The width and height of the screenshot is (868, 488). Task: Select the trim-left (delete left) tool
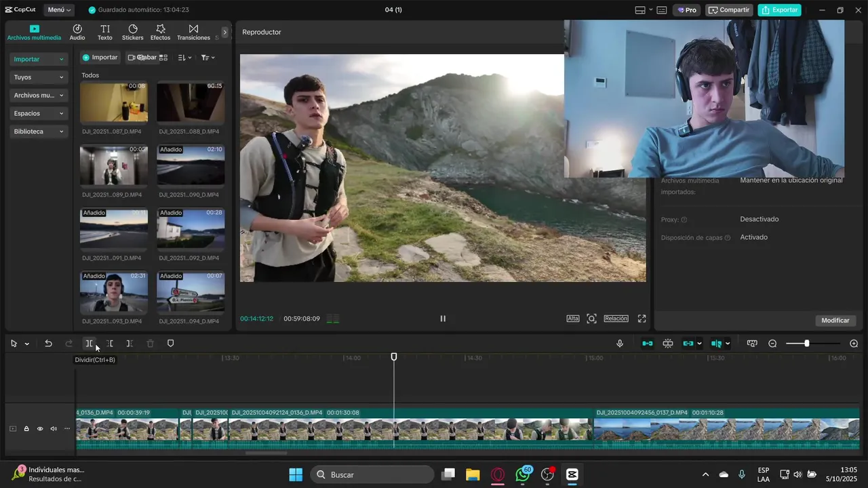[x=109, y=344]
